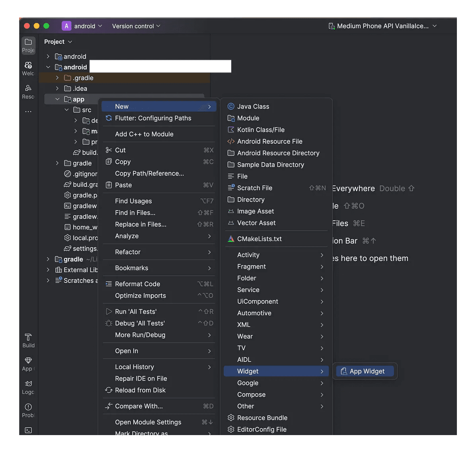Choose Kotlin Class/File from New menu
476x453 pixels.
(x=261, y=130)
